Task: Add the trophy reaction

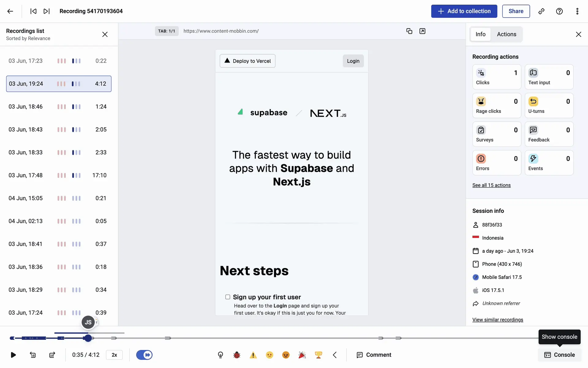Action: click(318, 355)
